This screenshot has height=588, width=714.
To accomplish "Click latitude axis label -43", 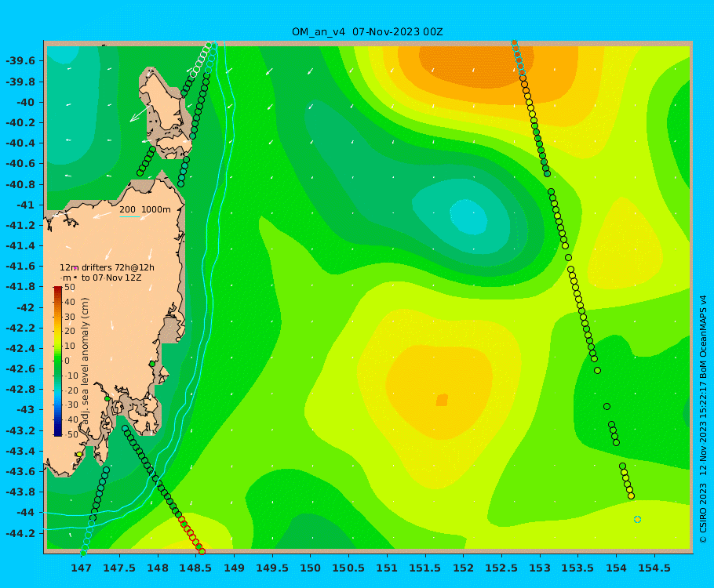I will [25, 409].
